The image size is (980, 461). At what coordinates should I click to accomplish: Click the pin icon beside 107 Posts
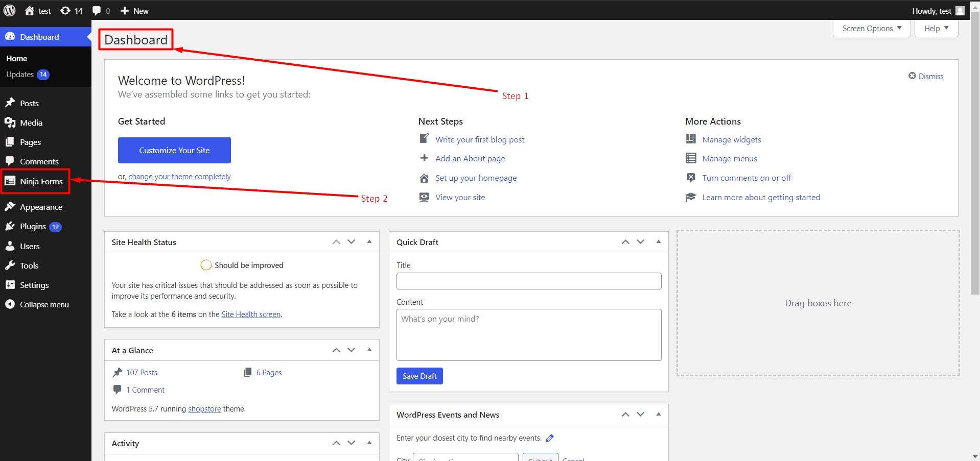point(118,372)
